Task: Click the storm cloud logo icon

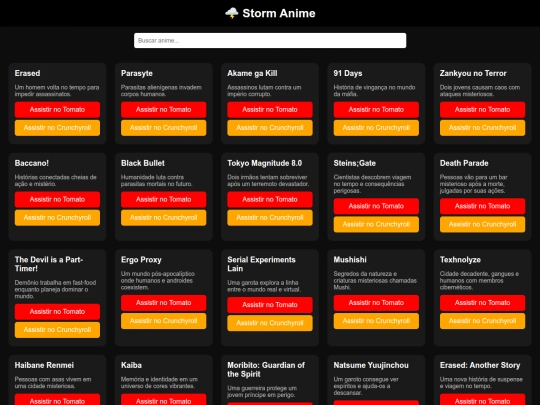Action: (x=231, y=13)
